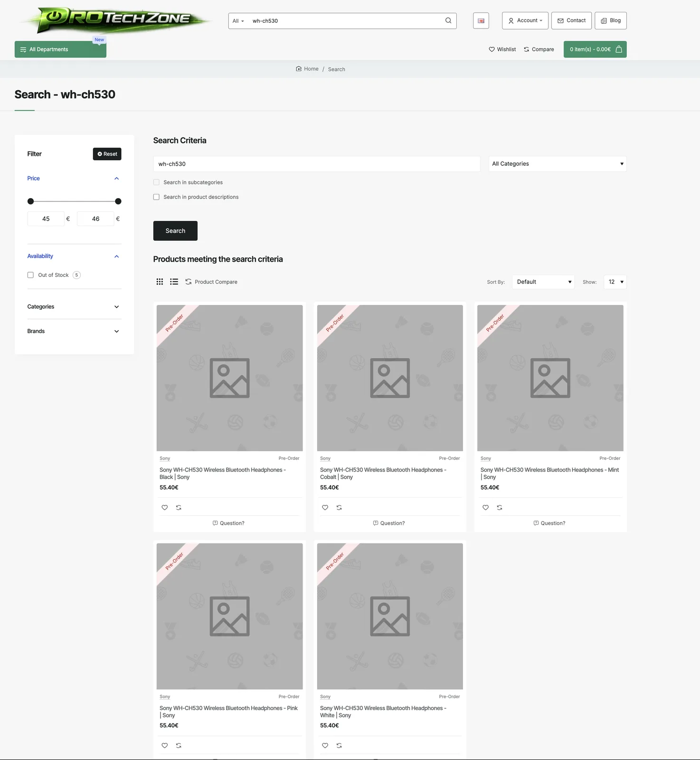Click the maximum price input field
The width and height of the screenshot is (700, 760).
pyautogui.click(x=95, y=219)
